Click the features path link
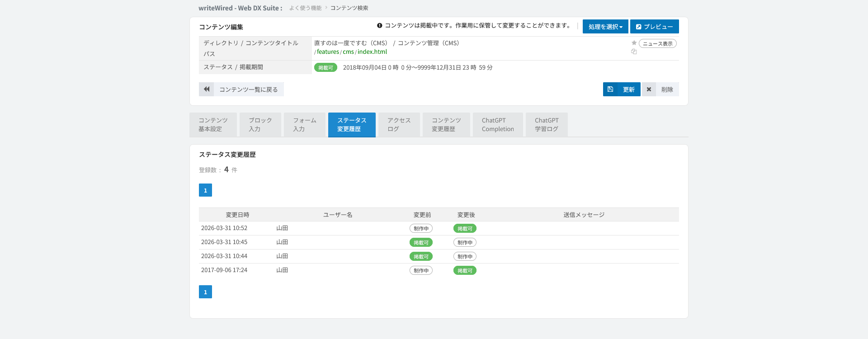This screenshot has height=339, width=868. [x=328, y=52]
